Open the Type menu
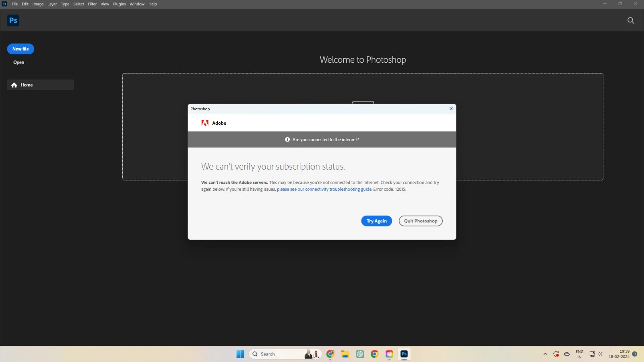This screenshot has height=362, width=644. click(x=65, y=4)
